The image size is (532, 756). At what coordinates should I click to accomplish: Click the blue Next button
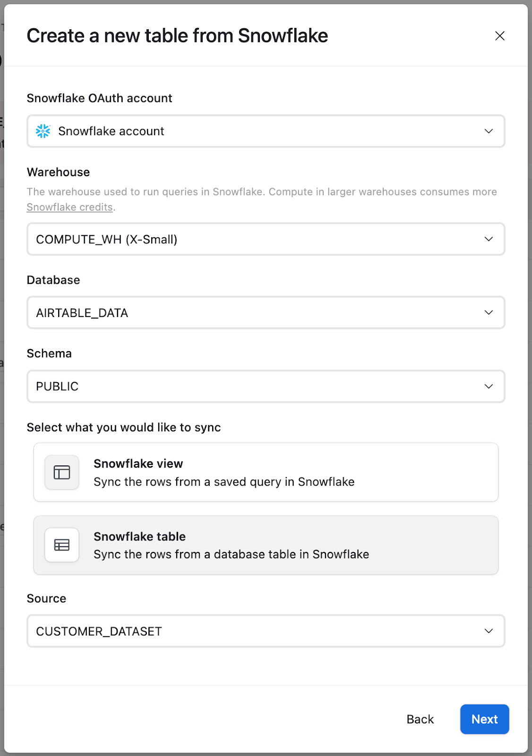click(x=485, y=719)
